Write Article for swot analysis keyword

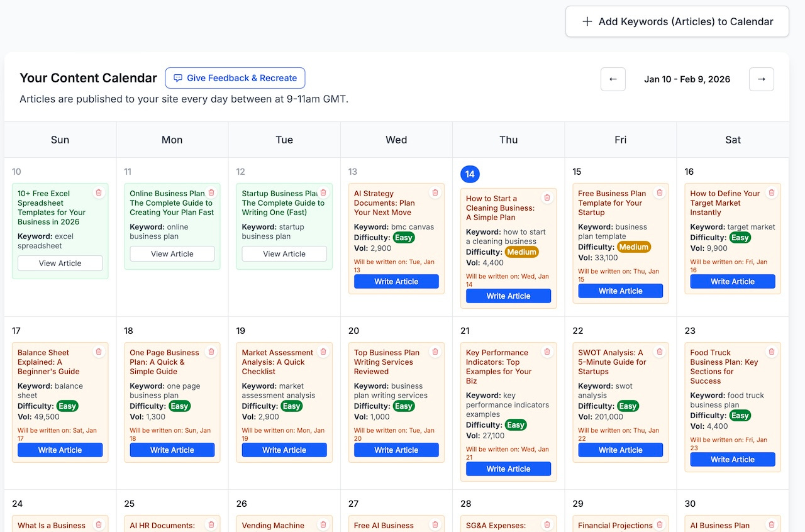point(621,450)
